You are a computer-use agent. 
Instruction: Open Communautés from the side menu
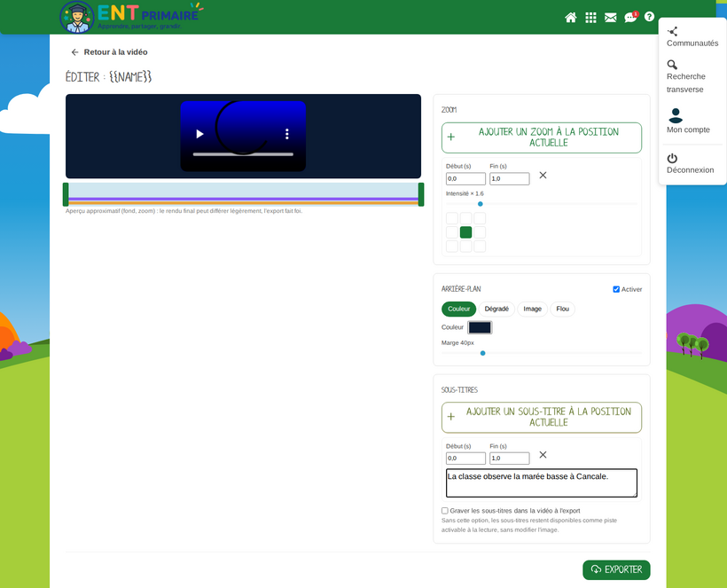tap(692, 37)
